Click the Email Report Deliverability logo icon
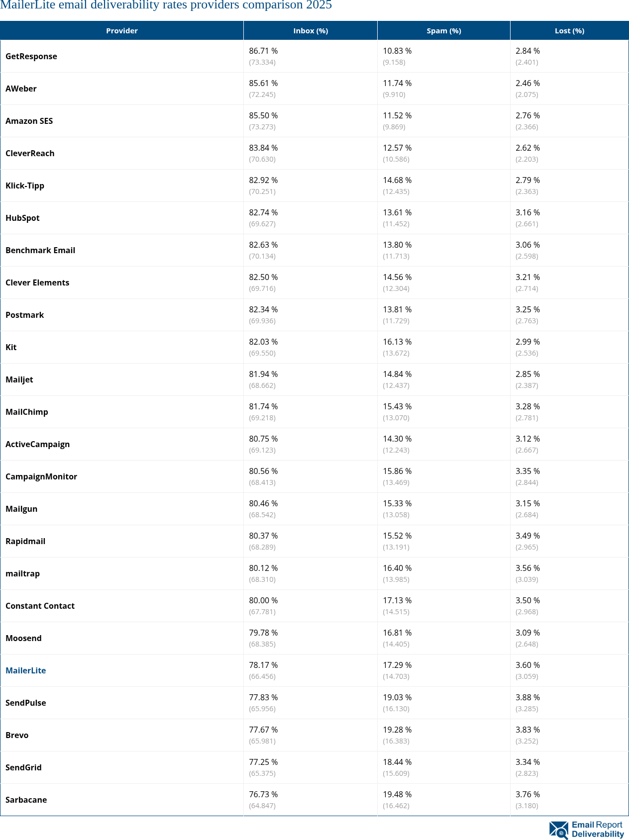 558,830
